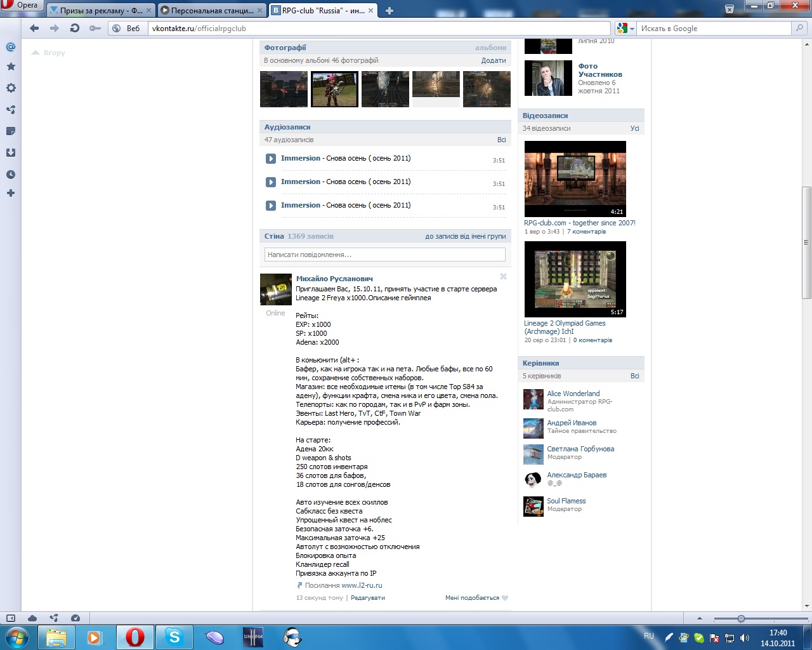Open Alice Wonderland's profile
The image size is (812, 650).
click(573, 394)
